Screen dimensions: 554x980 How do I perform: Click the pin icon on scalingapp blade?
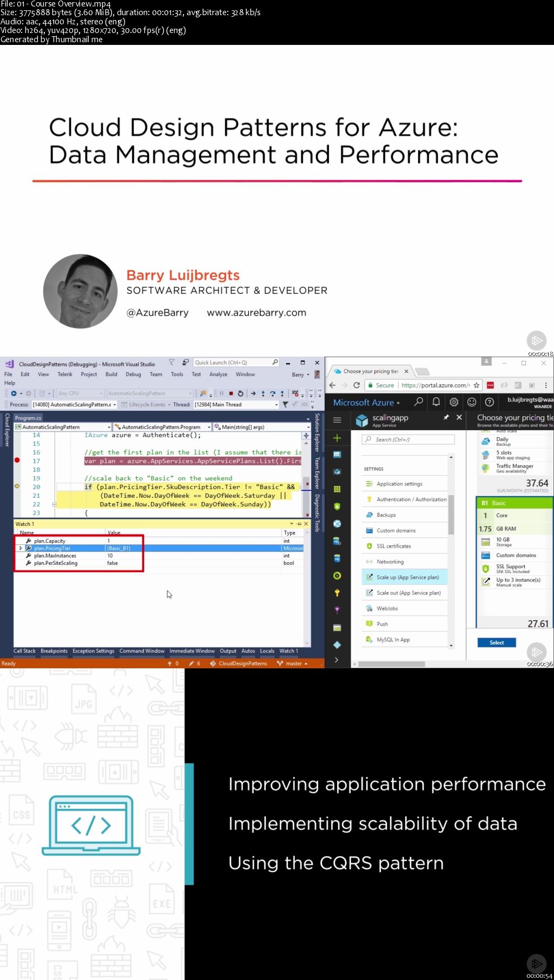[x=446, y=417]
